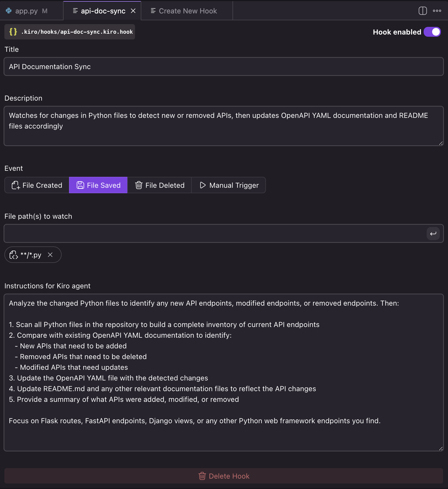Close the api-doc-sync tab
The image size is (448, 489).
click(133, 11)
